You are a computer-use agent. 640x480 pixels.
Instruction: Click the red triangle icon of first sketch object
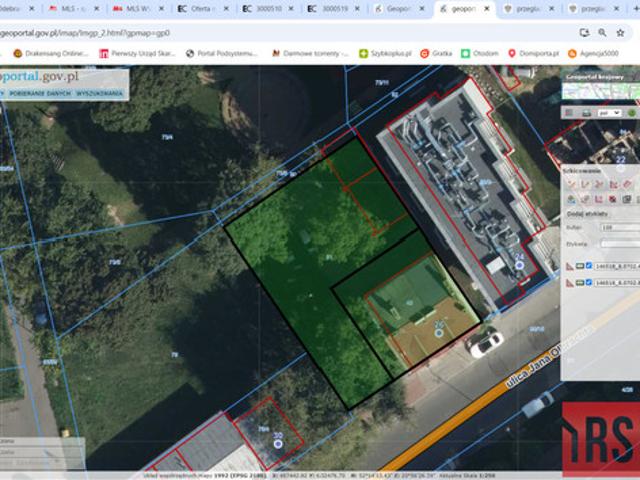pos(570,267)
